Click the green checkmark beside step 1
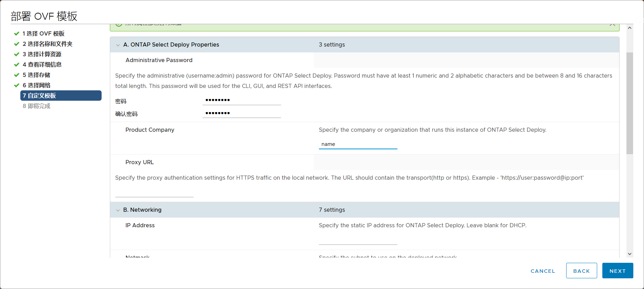Viewport: 644px width, 289px height. (17, 33)
